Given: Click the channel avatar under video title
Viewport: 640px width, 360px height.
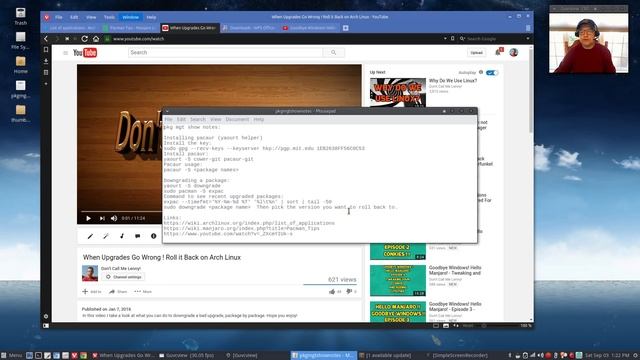Looking at the screenshot, I should click(x=90, y=273).
